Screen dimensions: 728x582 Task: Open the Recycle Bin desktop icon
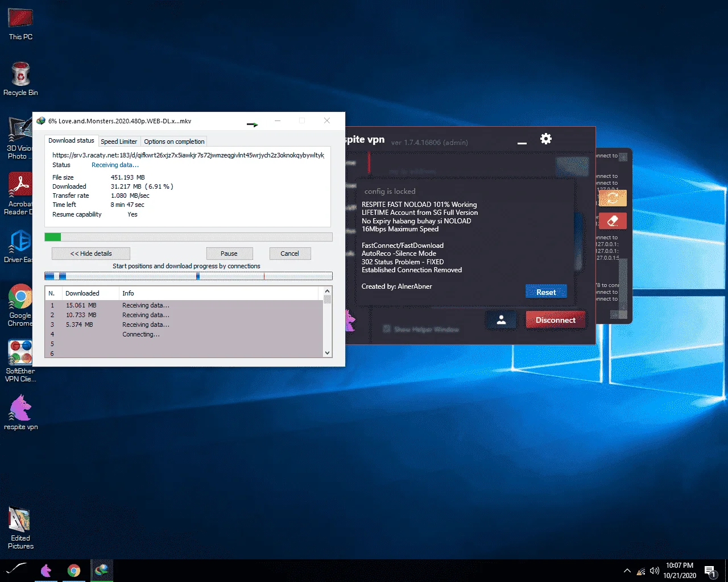tap(20, 79)
